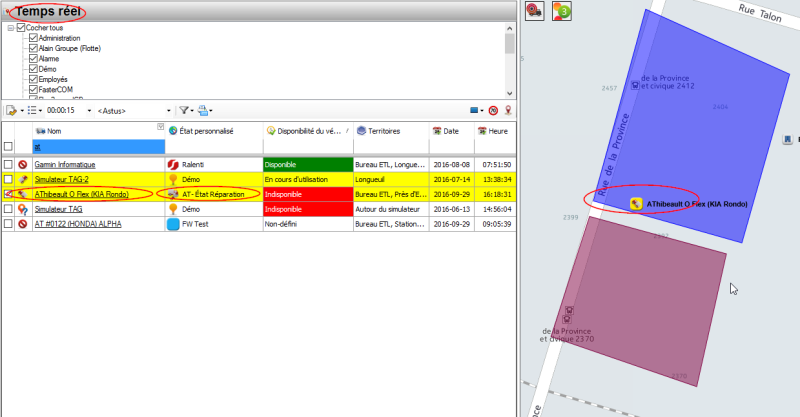The height and width of the screenshot is (417, 800).
Task: Uncheck the Administration group checkbox
Action: point(33,38)
